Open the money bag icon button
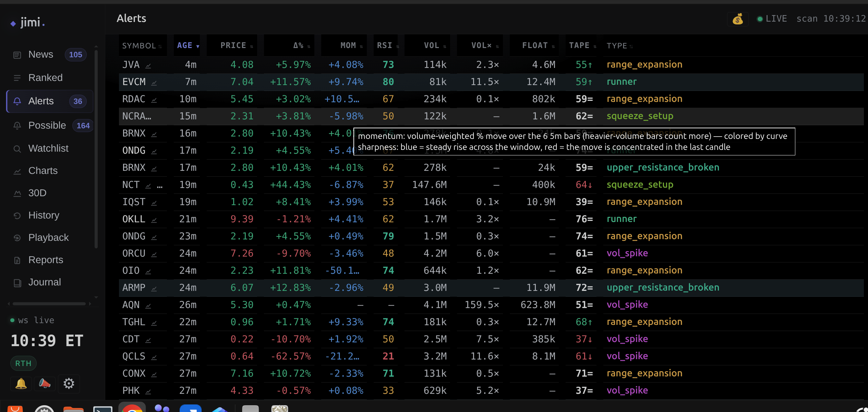 point(737,19)
